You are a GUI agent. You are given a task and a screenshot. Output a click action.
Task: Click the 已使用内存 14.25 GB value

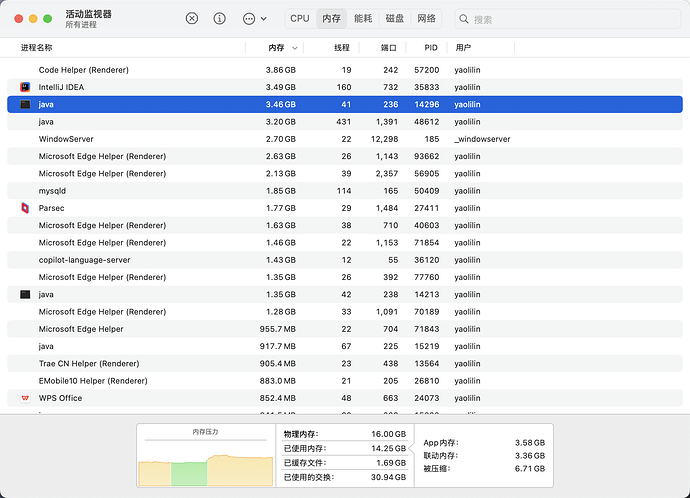point(389,448)
